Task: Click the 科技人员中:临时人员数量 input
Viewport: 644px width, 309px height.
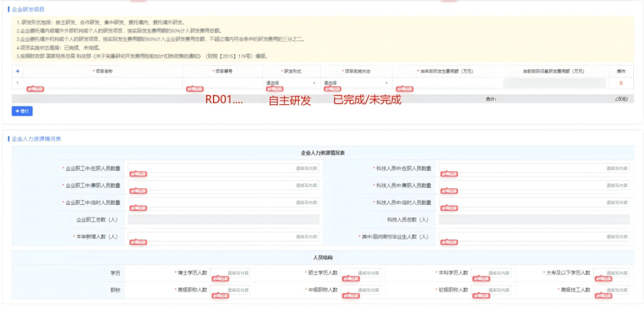Action: [534, 202]
